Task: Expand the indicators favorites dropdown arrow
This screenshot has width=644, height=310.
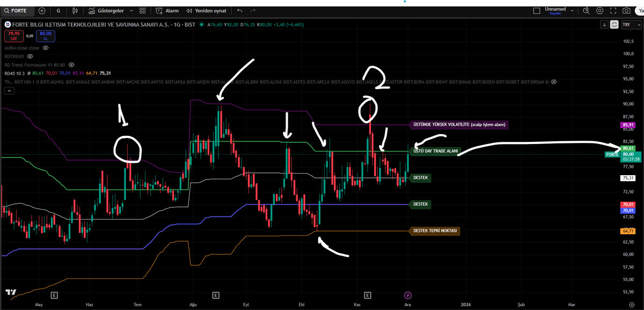Action: [131, 10]
